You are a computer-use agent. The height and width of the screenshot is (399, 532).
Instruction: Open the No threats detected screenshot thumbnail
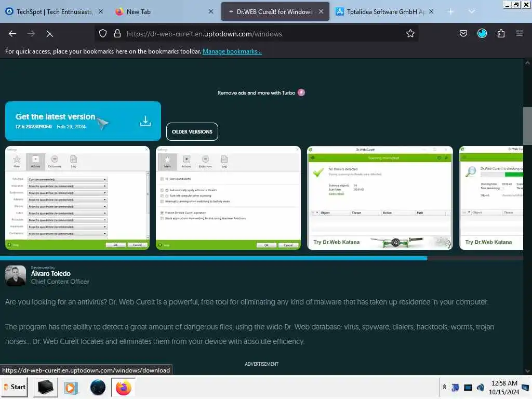(380, 198)
